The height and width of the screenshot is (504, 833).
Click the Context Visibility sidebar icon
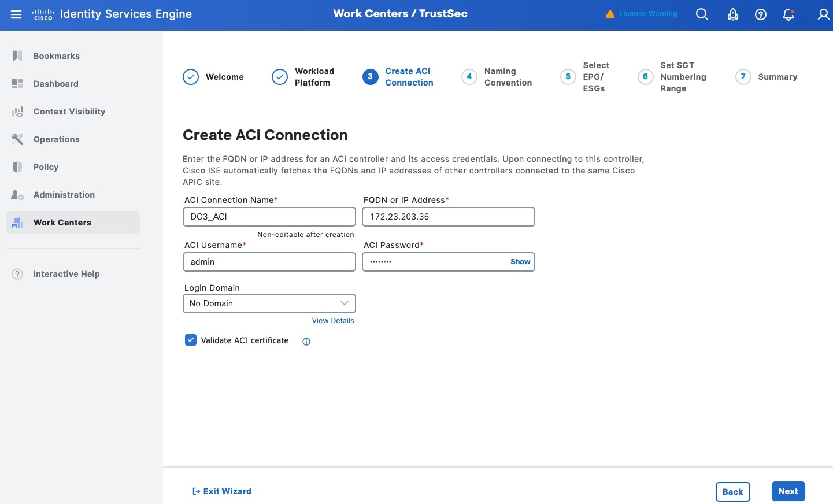tap(17, 112)
